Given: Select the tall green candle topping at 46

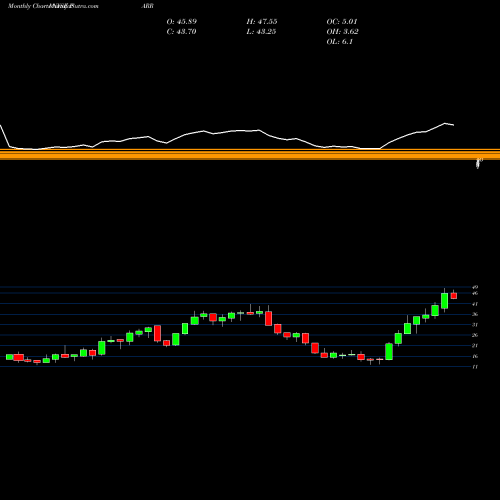Looking at the screenshot, I should 444,301.
